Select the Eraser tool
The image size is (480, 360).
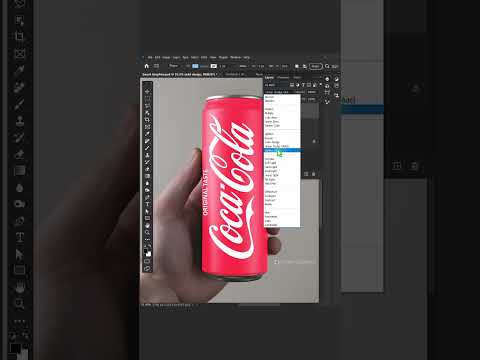click(147, 169)
